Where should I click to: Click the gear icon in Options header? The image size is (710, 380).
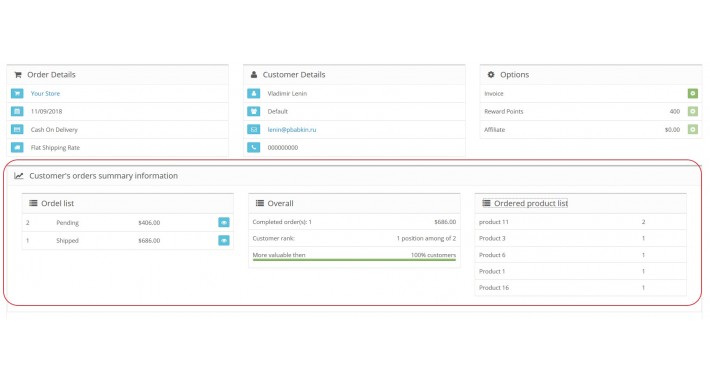[491, 75]
